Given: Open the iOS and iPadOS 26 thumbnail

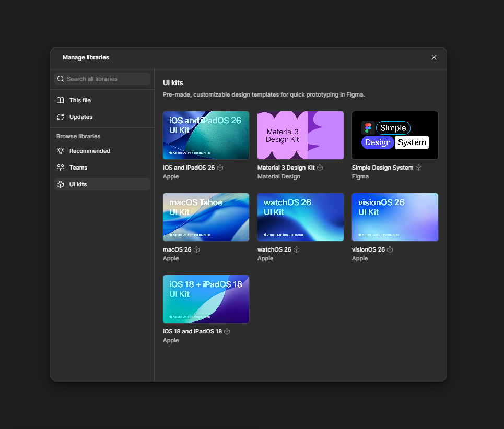Looking at the screenshot, I should point(206,135).
